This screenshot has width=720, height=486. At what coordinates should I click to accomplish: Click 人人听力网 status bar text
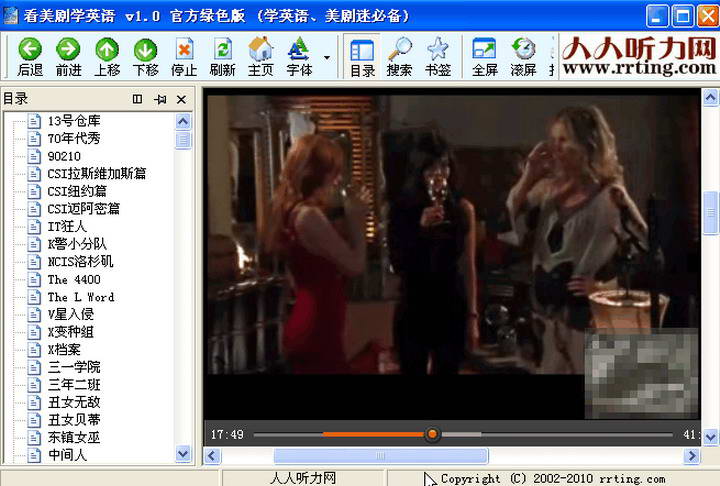(303, 478)
